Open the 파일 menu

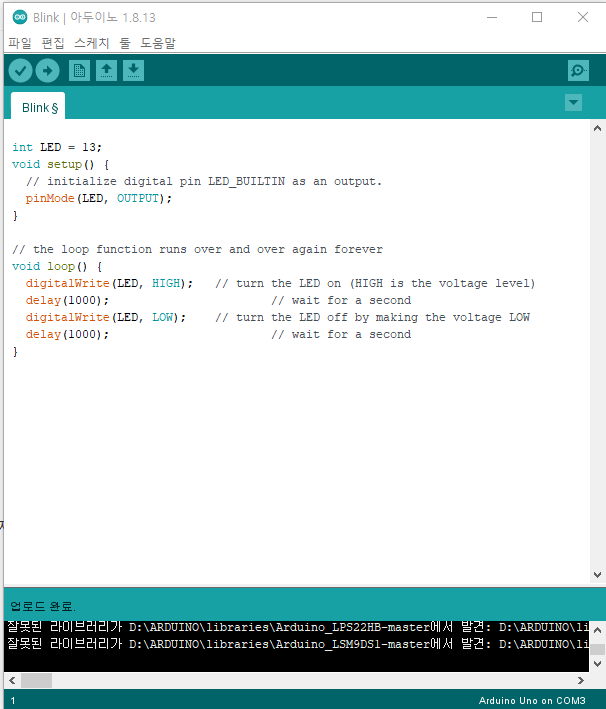tap(20, 43)
